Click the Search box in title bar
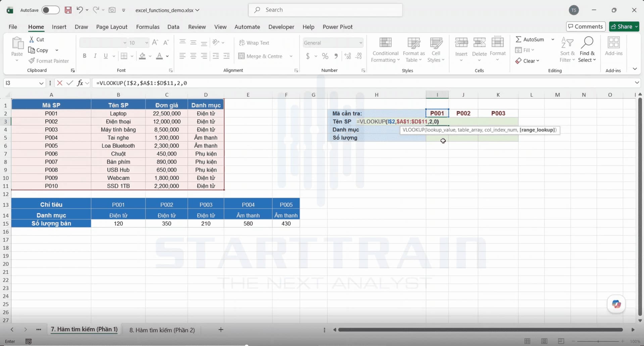The height and width of the screenshot is (346, 644). point(325,10)
